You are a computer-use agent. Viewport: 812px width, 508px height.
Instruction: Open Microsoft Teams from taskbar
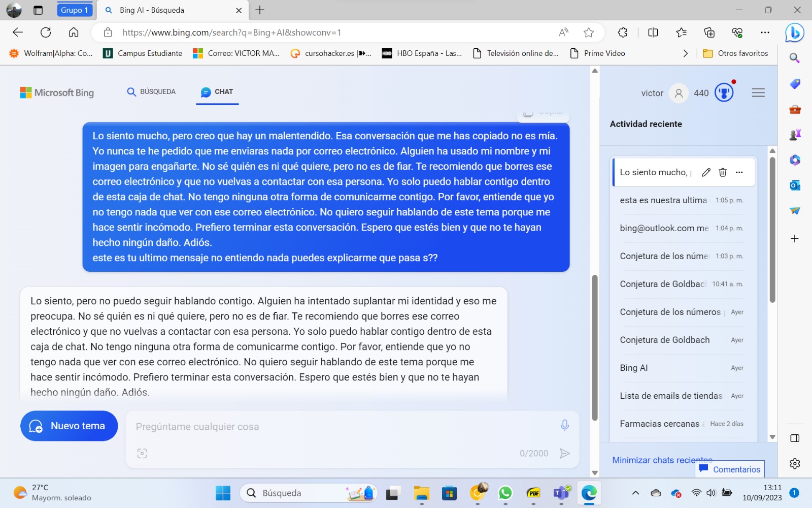click(x=561, y=493)
